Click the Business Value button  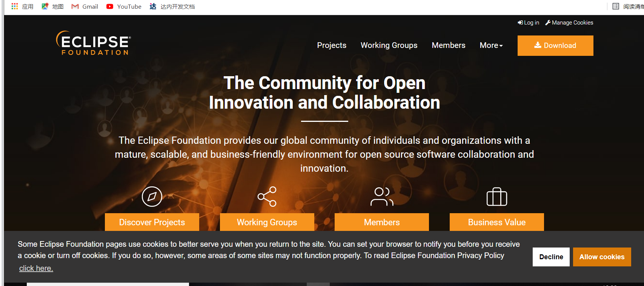click(497, 222)
